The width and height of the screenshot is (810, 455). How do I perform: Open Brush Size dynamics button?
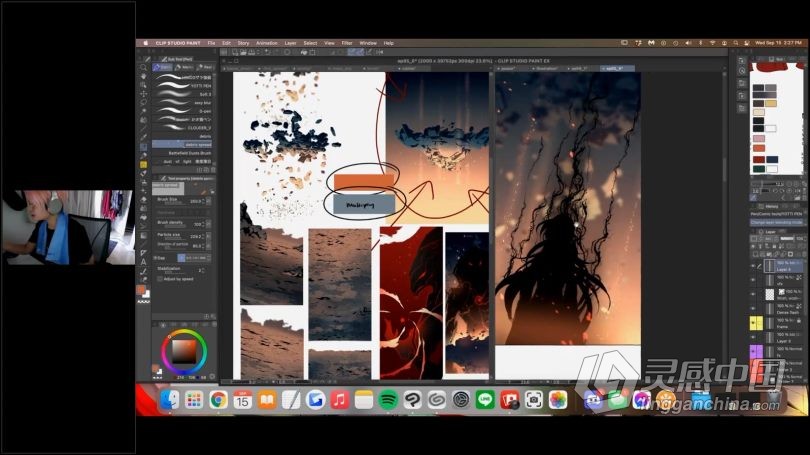(x=209, y=201)
